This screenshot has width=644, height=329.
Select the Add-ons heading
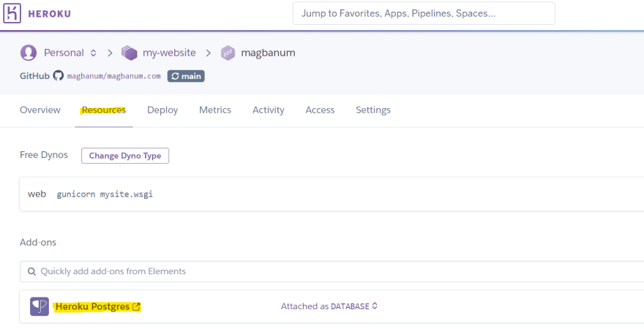click(x=38, y=243)
